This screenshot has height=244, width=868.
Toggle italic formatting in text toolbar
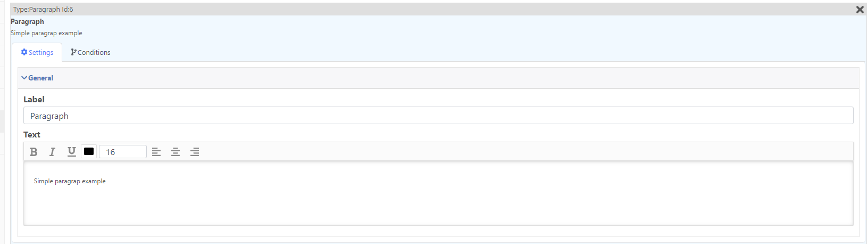pyautogui.click(x=52, y=152)
